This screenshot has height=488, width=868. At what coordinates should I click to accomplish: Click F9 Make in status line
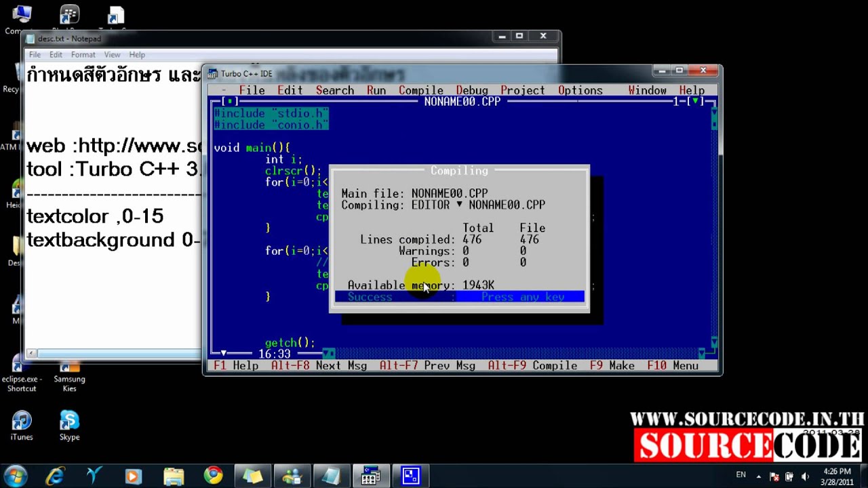pyautogui.click(x=612, y=365)
